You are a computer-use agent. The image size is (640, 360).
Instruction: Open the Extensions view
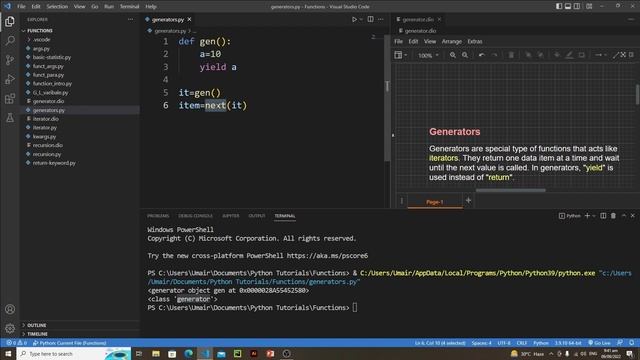10,98
